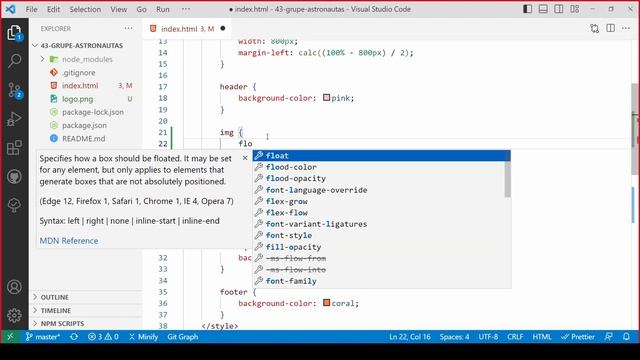Open the Accounts menu icon
This screenshot has height=360, width=640.
click(14, 287)
